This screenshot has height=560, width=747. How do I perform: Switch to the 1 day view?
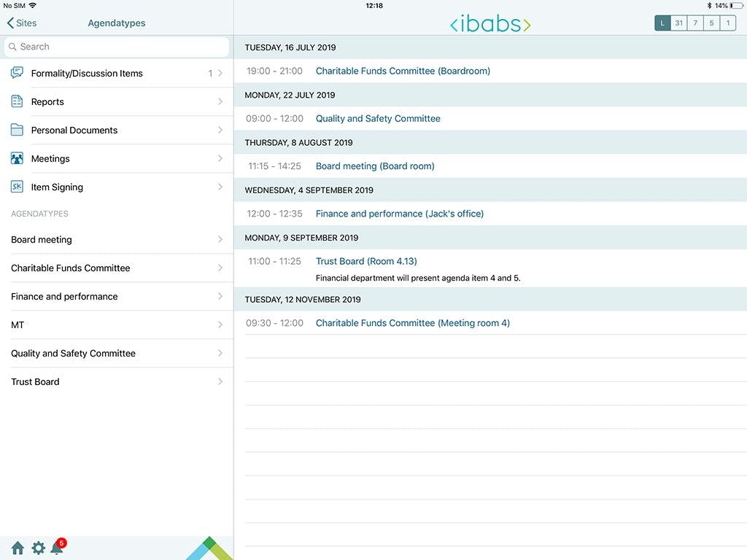coord(727,23)
